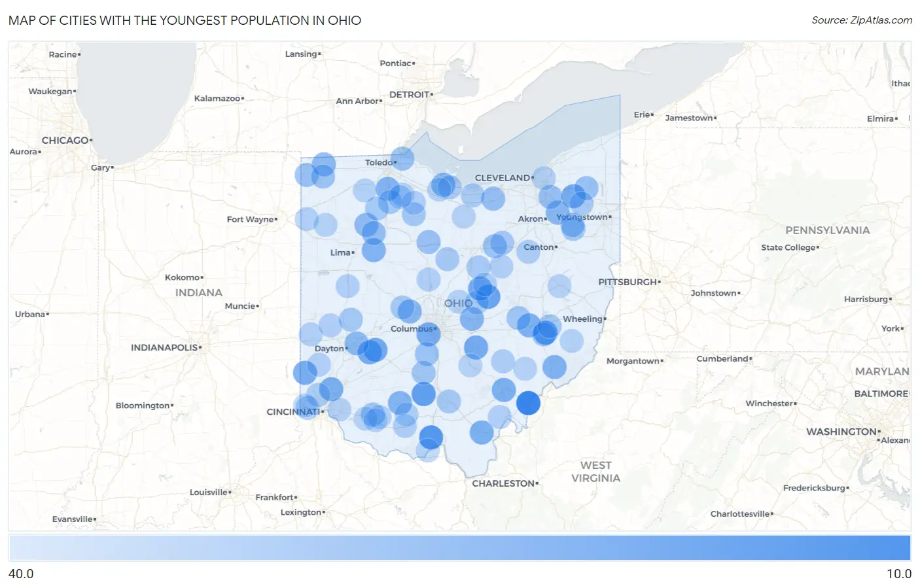Click the Toledo city label

[379, 163]
